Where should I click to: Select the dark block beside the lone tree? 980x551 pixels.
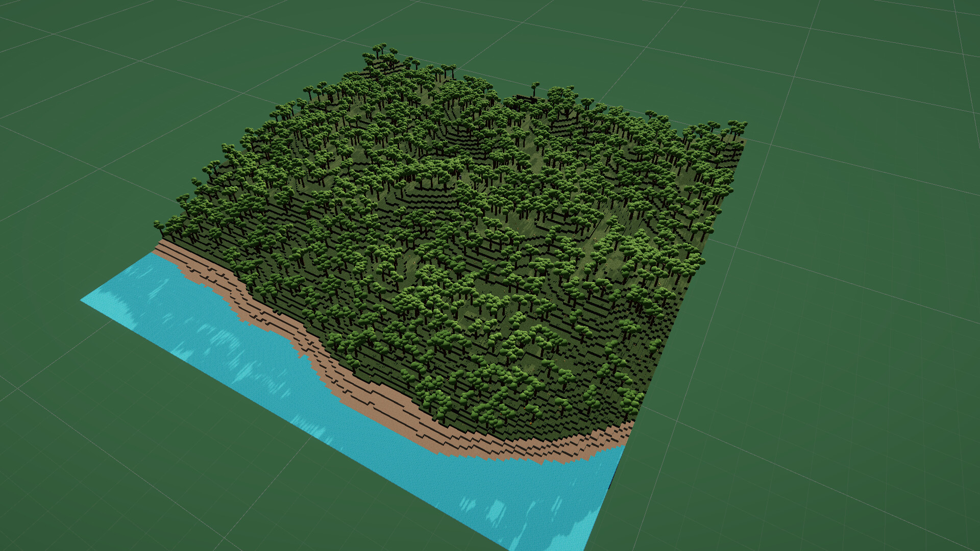point(522,97)
